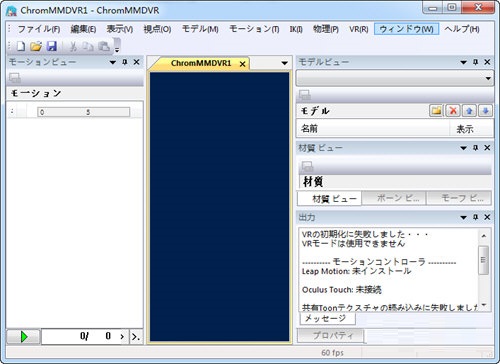The width and height of the screenshot is (500, 364).
Task: Switch to the ボーンビ... tab
Action: pos(394,198)
